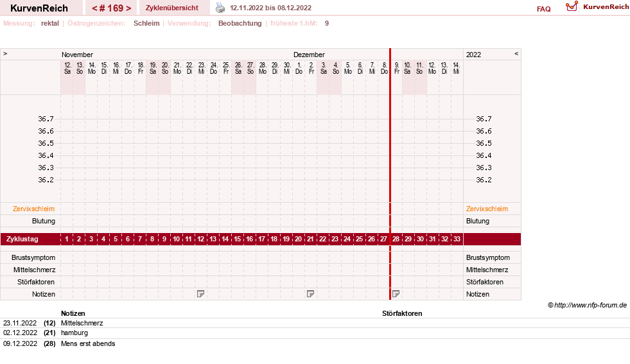Click the Notizen heading below the chart

[73, 313]
